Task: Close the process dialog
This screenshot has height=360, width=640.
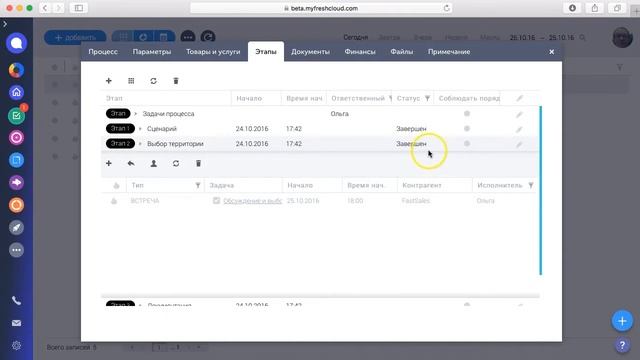Action: [x=551, y=52]
